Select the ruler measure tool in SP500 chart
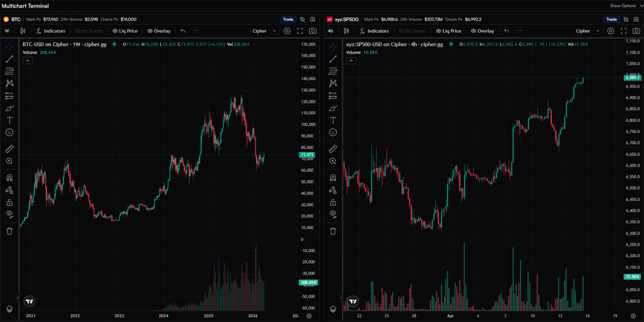The height and width of the screenshot is (322, 644). (332, 149)
